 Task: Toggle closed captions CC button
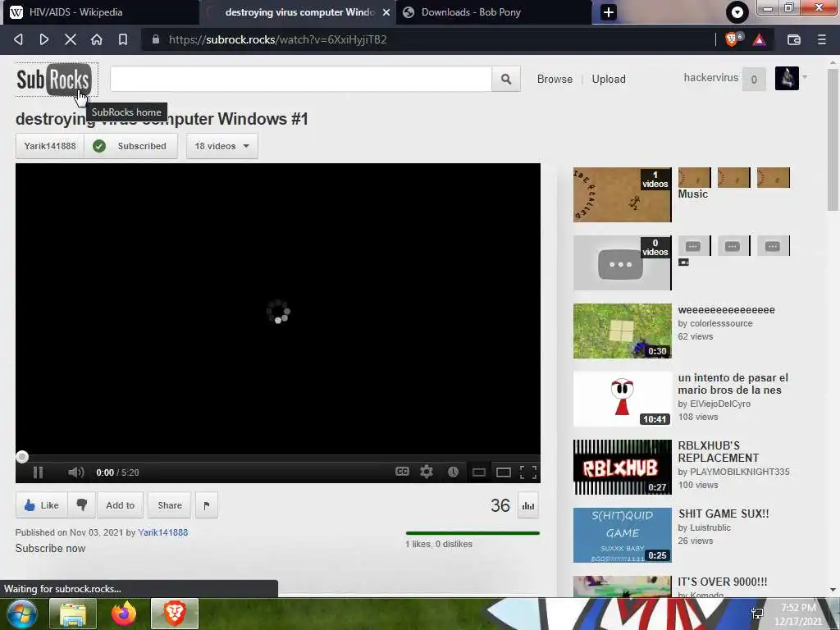point(402,472)
